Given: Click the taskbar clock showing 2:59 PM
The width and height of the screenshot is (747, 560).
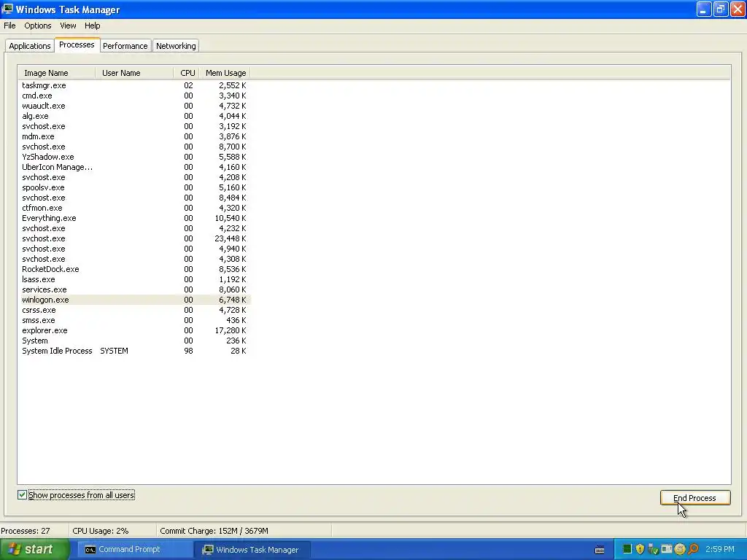Looking at the screenshot, I should pos(720,549).
